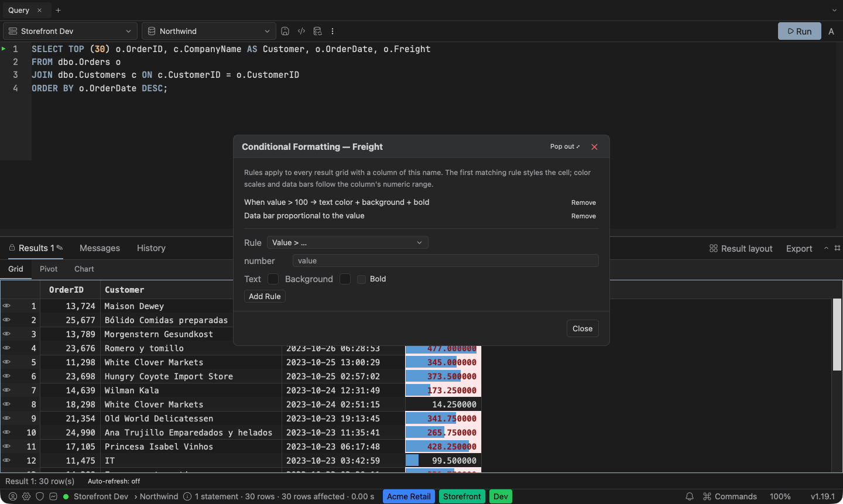Pick the Text color swatch

coord(273,279)
